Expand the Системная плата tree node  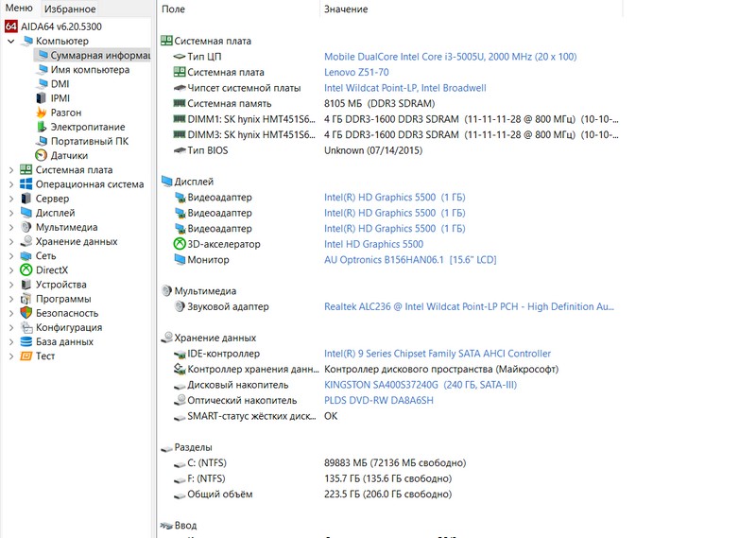10,170
